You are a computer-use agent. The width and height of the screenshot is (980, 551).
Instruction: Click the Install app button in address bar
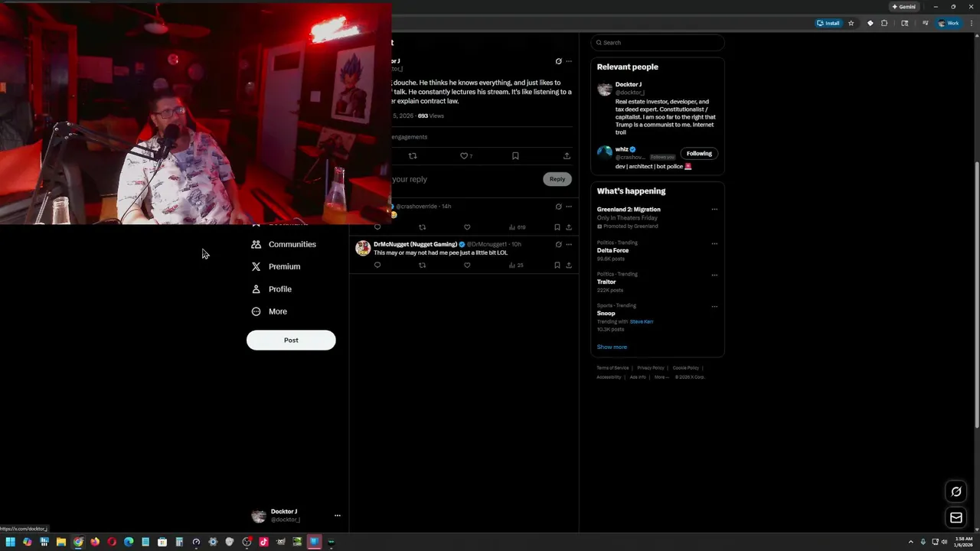tap(828, 23)
